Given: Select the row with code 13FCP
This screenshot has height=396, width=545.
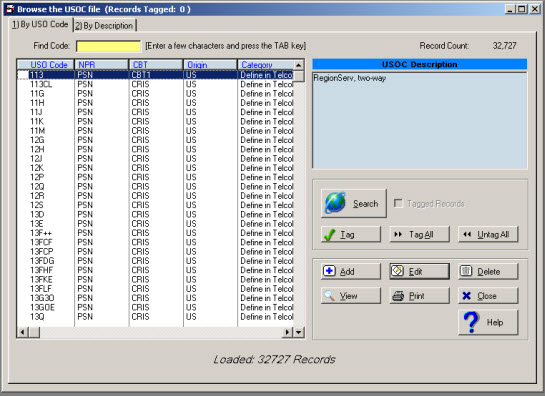Looking at the screenshot, I should [x=155, y=252].
